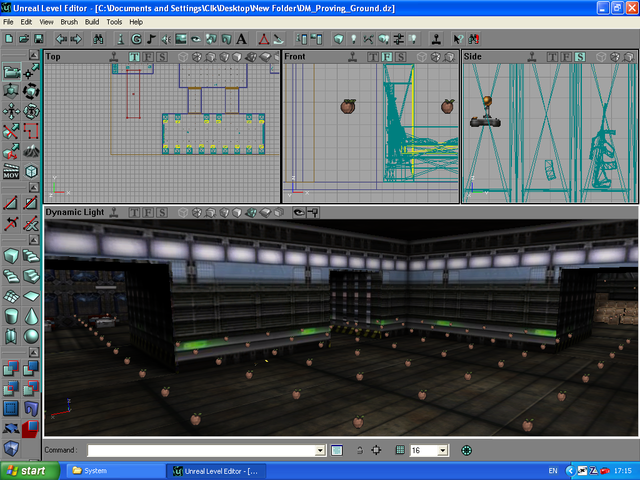Viewport: 640px width, 480px height.
Task: Select the Camera Movement tool
Action: tap(10, 72)
